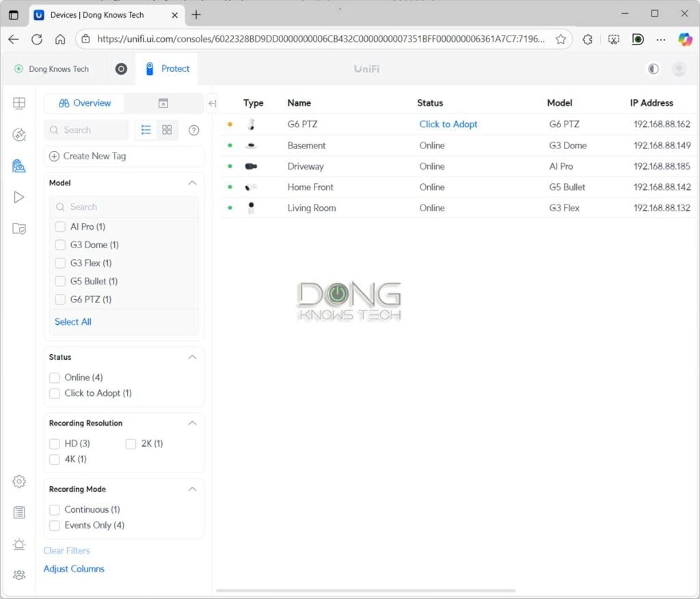
Task: Collapse the Recording Mode section
Action: (192, 489)
